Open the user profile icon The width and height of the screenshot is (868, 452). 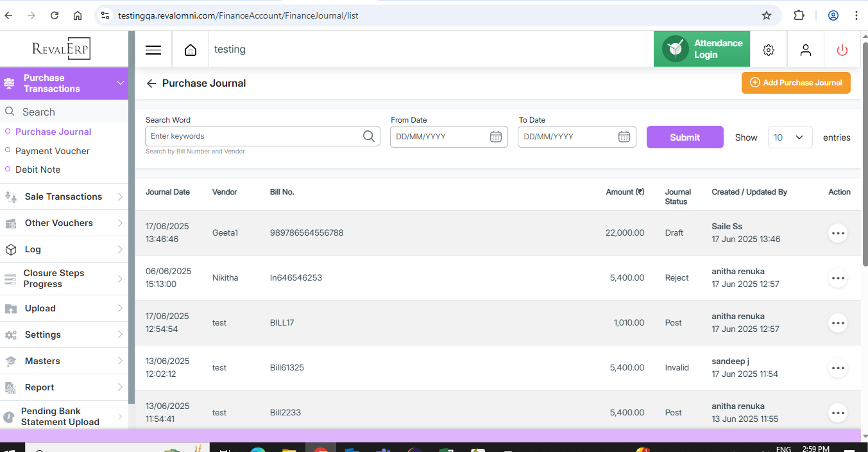coord(806,50)
